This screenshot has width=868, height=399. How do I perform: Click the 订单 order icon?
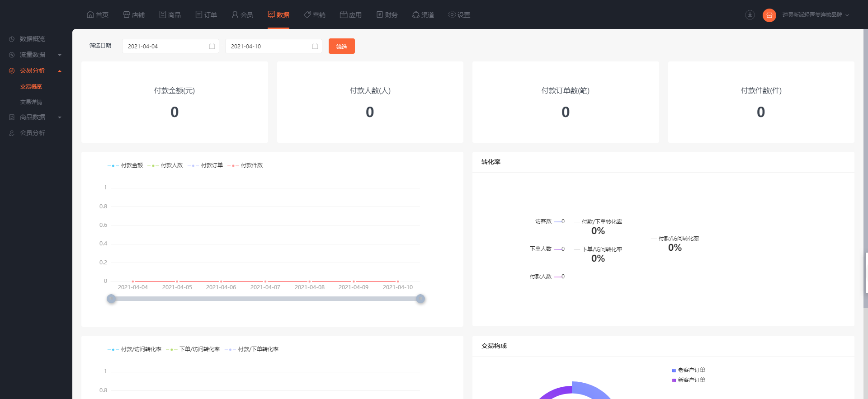pos(198,14)
